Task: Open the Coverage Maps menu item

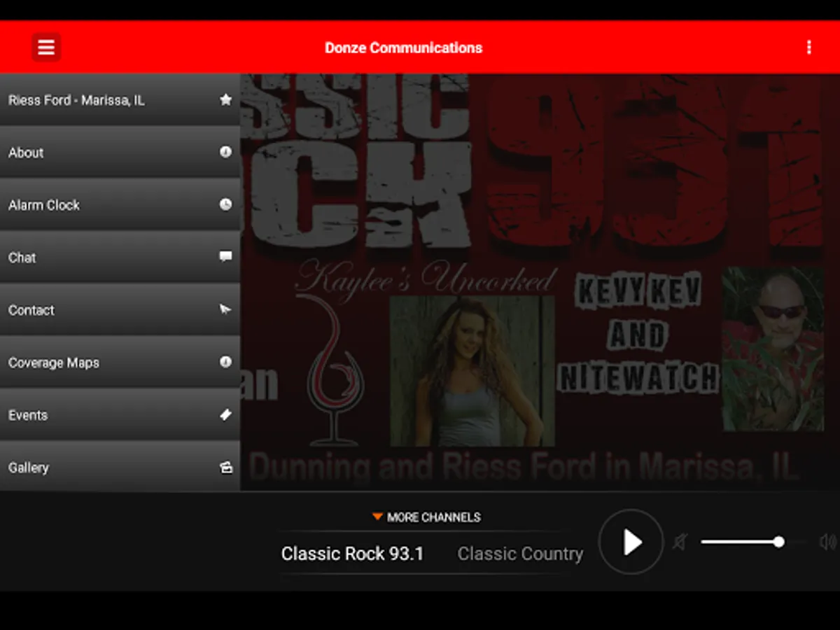Action: click(x=120, y=363)
